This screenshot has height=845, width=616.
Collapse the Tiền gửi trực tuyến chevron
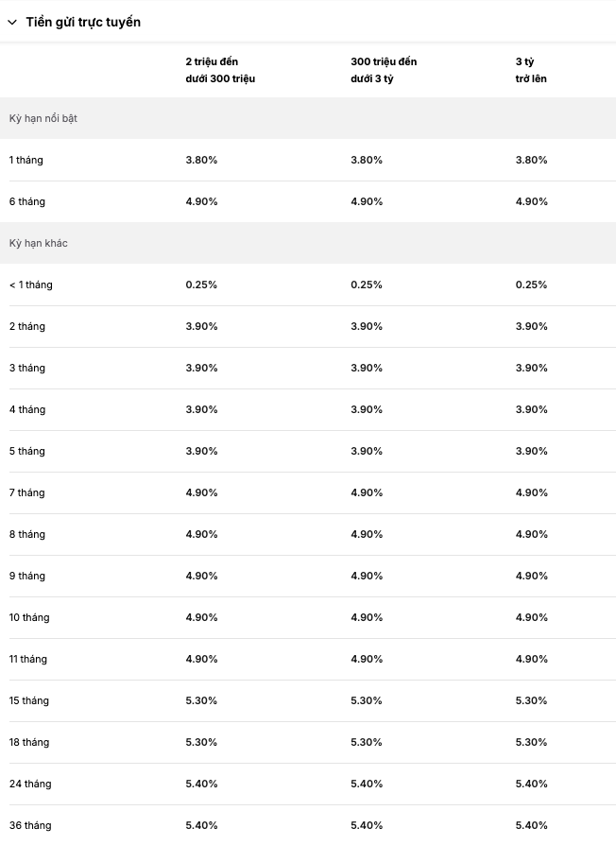12,22
